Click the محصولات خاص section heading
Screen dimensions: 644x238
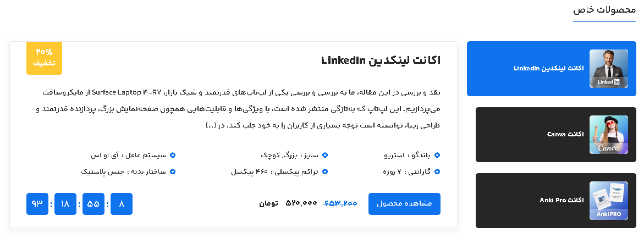tap(604, 10)
